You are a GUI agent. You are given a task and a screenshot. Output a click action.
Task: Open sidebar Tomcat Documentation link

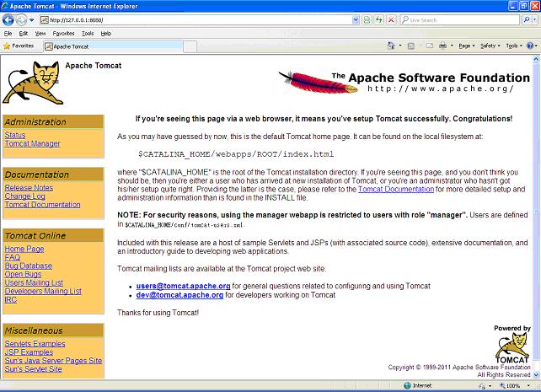tap(42, 205)
